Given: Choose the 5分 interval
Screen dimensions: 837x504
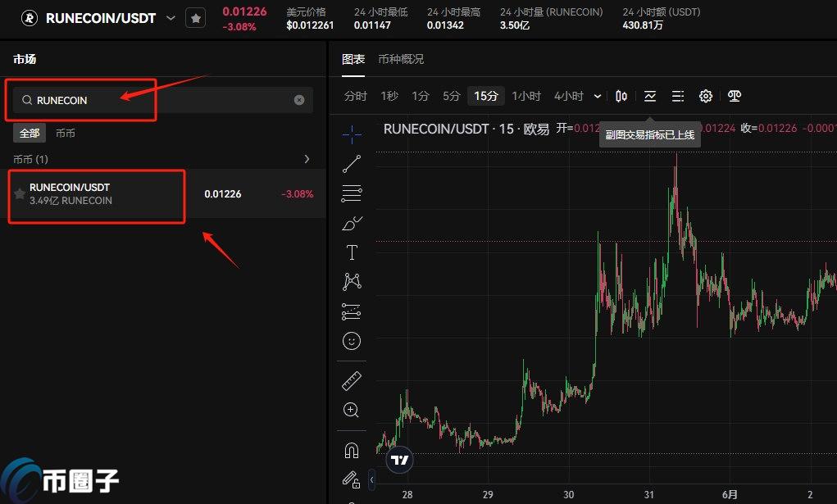Looking at the screenshot, I should click(x=452, y=97).
